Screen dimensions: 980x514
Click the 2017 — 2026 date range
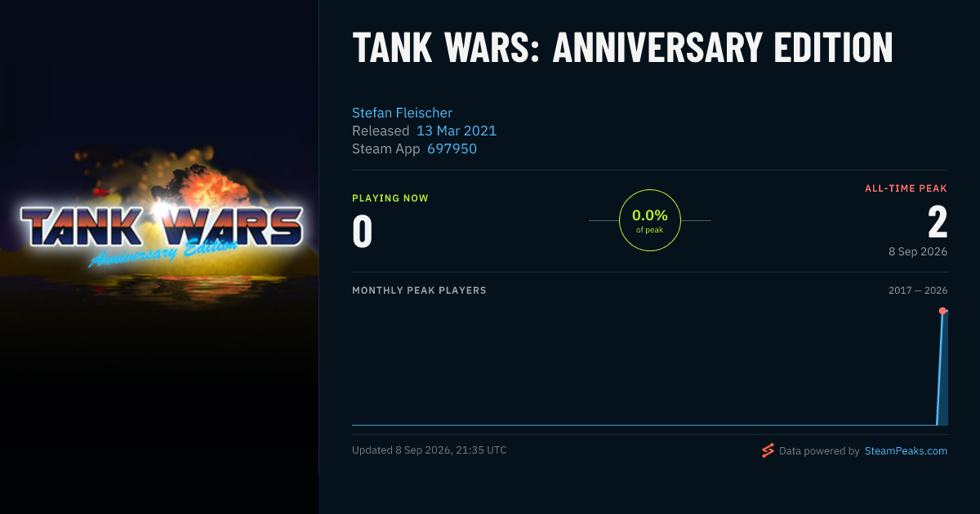tap(918, 290)
